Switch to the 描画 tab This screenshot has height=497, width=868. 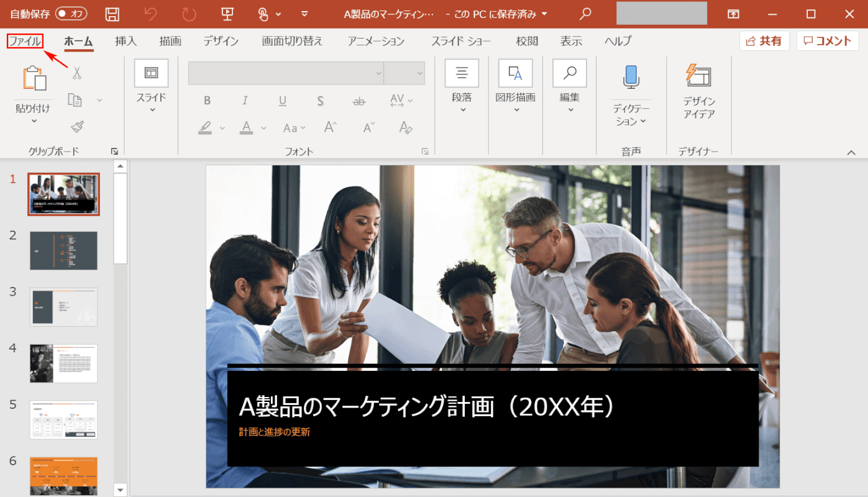point(170,42)
